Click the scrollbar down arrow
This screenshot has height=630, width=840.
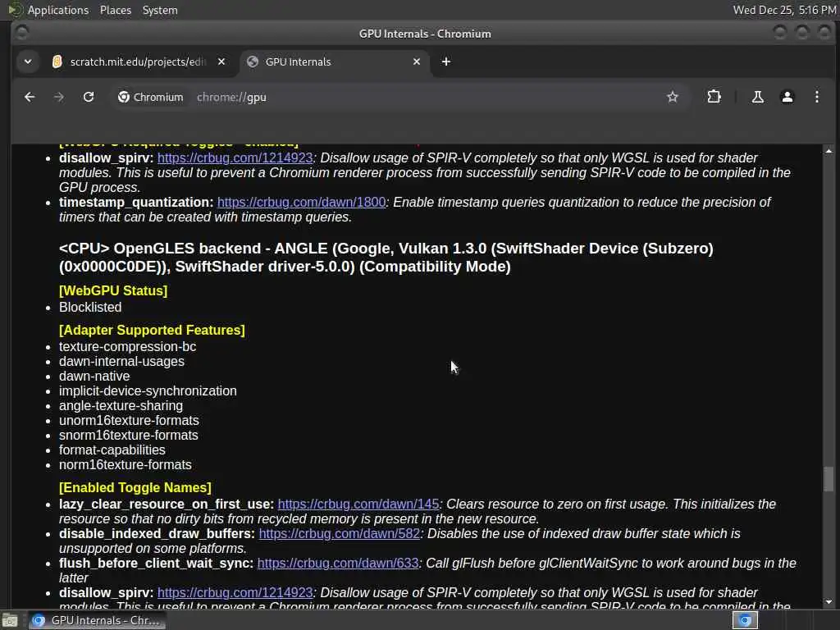[x=829, y=602]
